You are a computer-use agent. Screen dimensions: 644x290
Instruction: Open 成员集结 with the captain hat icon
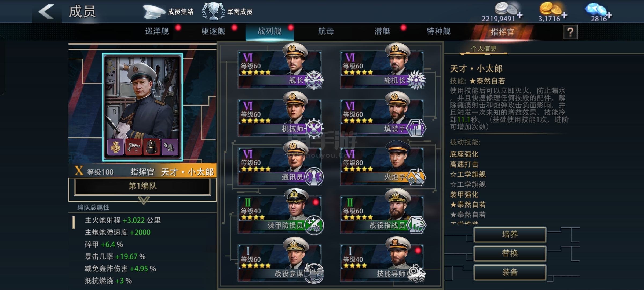(168, 12)
